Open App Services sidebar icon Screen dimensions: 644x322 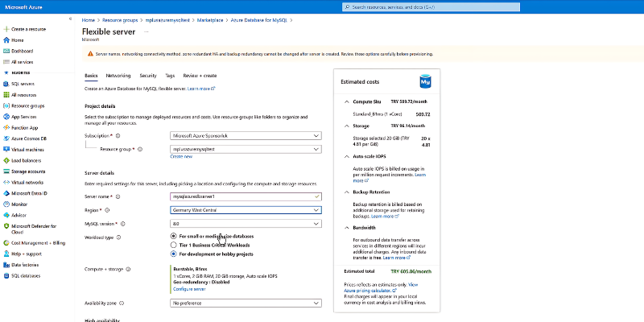(x=6, y=117)
